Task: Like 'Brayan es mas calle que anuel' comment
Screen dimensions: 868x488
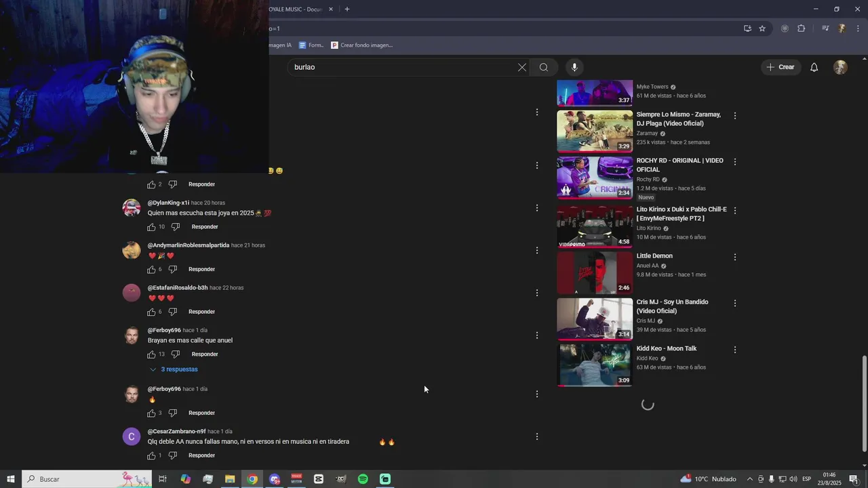Action: tap(151, 354)
